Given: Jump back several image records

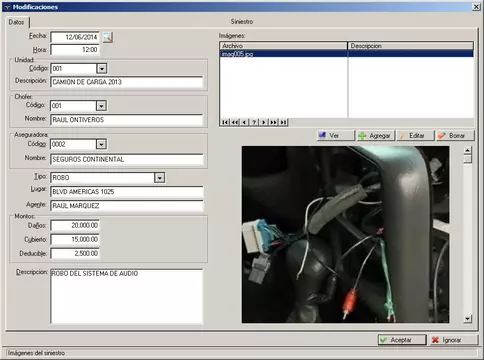Looking at the screenshot, I should click(x=235, y=122).
